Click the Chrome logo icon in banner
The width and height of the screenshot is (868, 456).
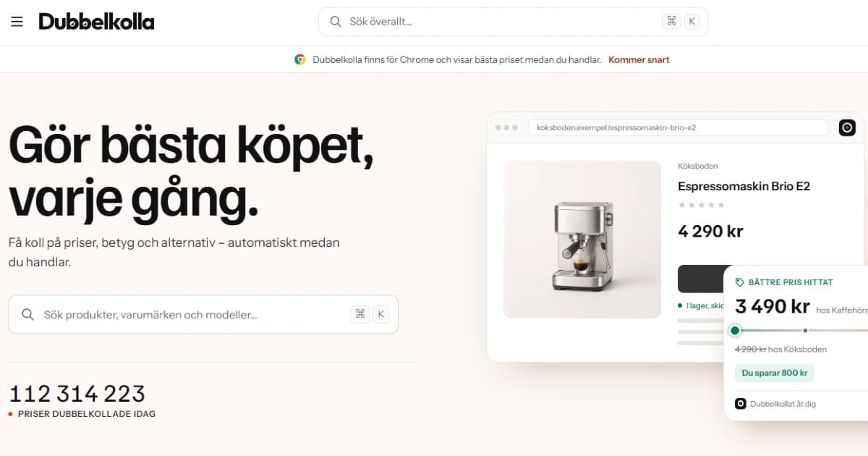pyautogui.click(x=300, y=60)
